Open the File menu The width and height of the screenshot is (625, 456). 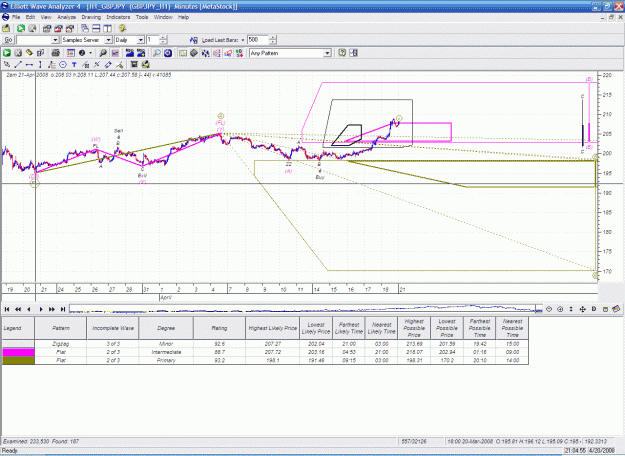16,17
